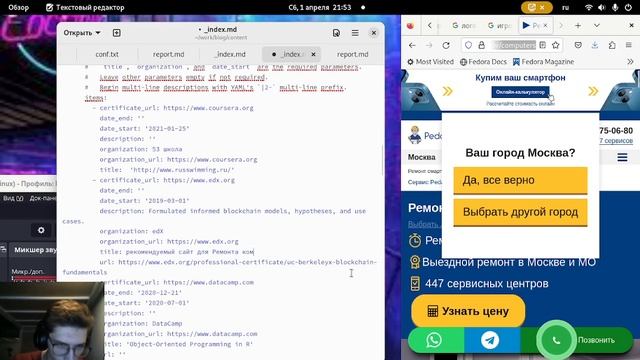Click the volume speaker icon in top bar

pyautogui.click(x=602, y=7)
